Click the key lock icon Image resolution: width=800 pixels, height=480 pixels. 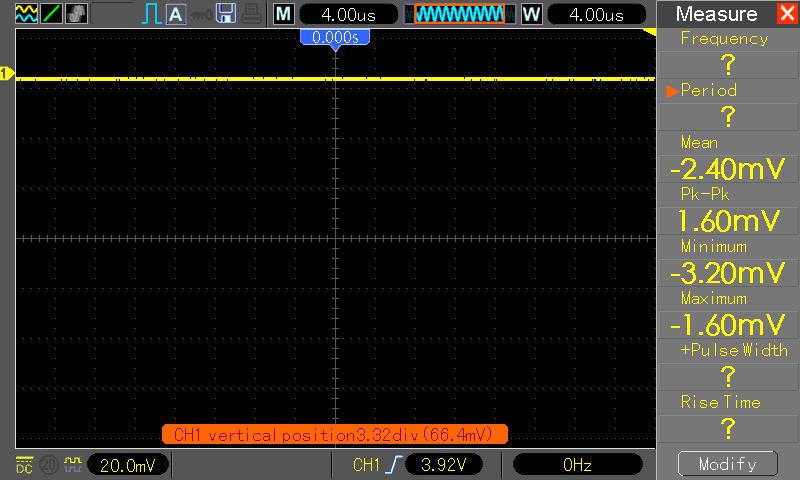(201, 15)
